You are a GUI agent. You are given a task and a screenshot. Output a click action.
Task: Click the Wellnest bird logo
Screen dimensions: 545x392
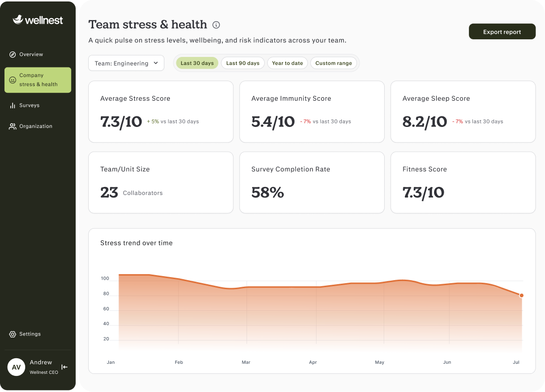(18, 20)
